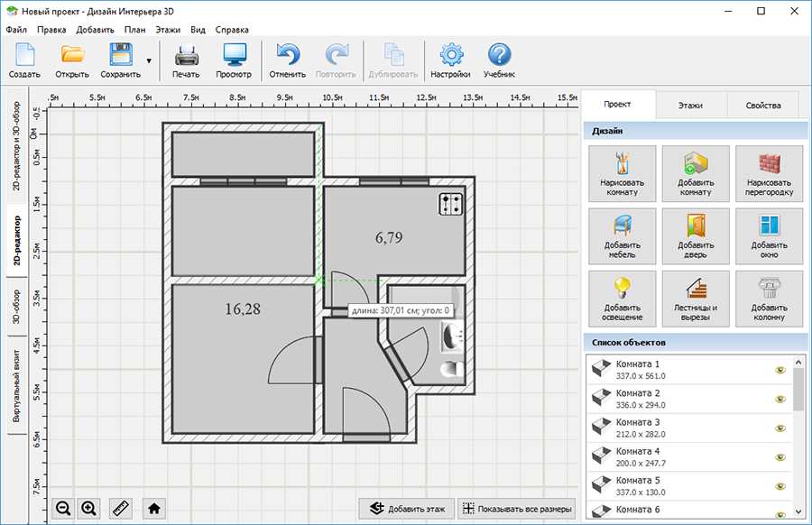This screenshot has width=812, height=525.
Task: Switch to the Свойства panel tab
Action: 763,106
